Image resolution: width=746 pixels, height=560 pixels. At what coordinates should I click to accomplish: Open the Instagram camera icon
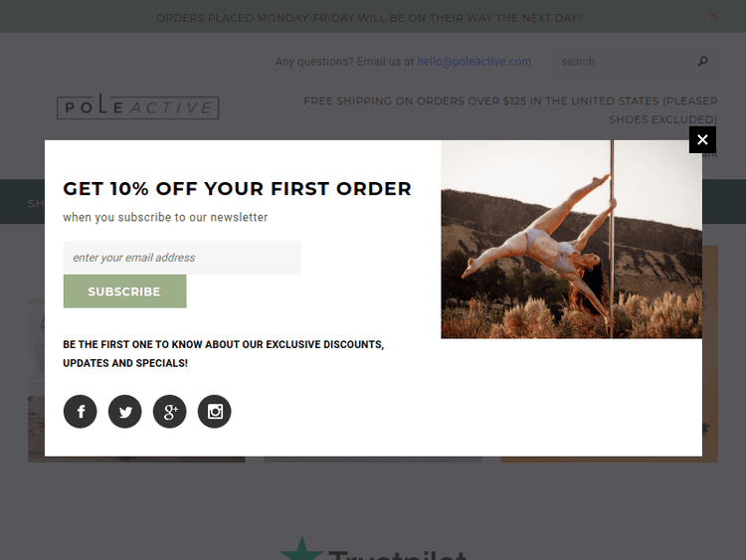(215, 412)
